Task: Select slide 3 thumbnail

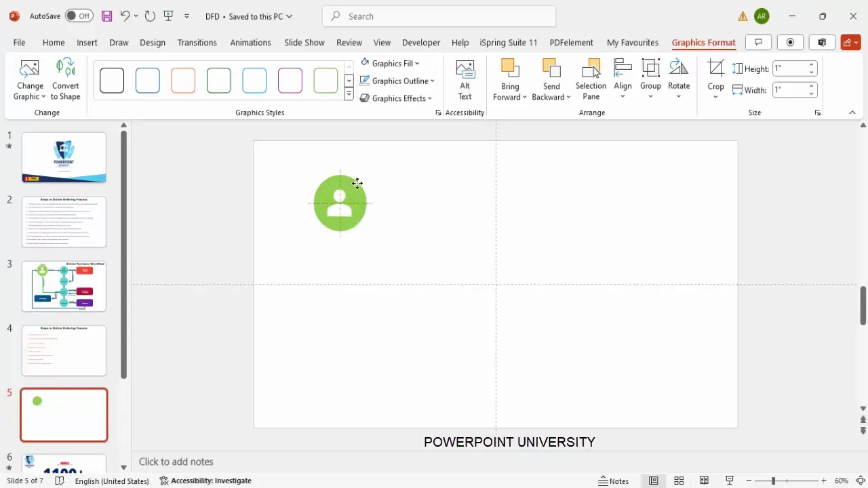Action: (x=64, y=286)
